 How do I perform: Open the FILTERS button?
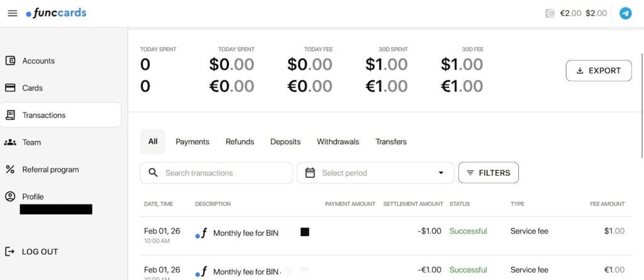[489, 172]
